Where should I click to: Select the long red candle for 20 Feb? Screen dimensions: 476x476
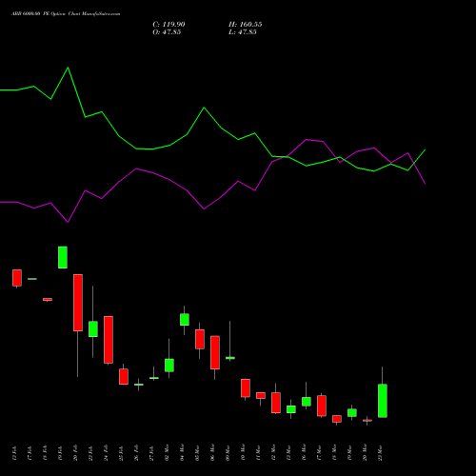tap(78, 303)
